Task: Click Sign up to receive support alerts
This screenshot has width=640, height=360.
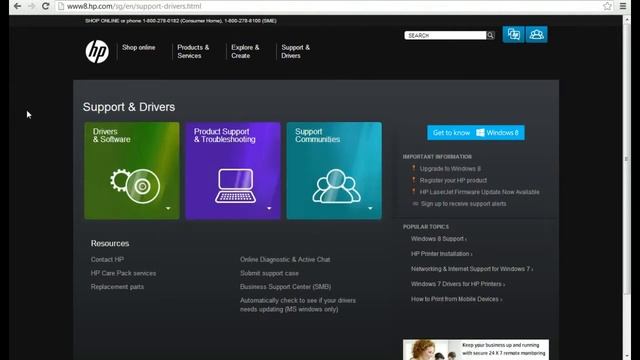Action: tap(463, 204)
